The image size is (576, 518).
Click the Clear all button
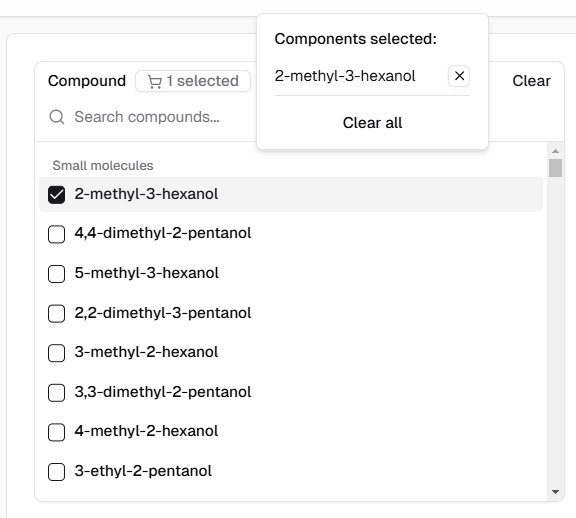point(372,123)
